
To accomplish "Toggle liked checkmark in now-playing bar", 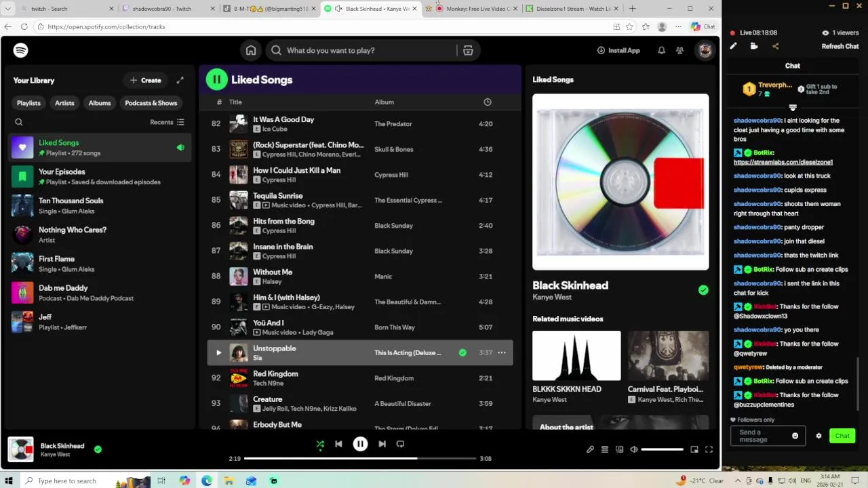I will point(98,449).
